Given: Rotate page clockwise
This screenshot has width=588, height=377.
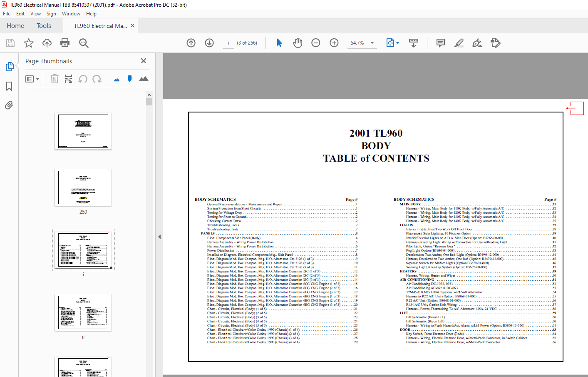Looking at the screenshot, I should pyautogui.click(x=97, y=79).
